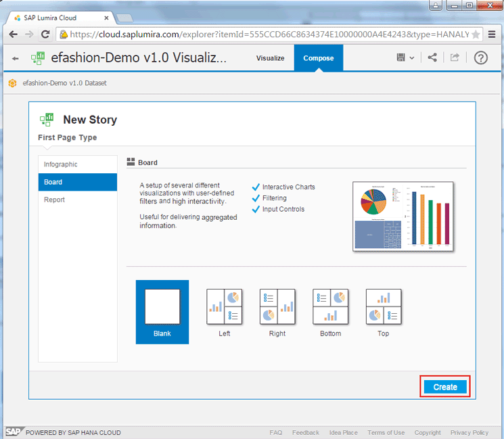
Task: Open the Copyright footer link
Action: tap(428, 432)
